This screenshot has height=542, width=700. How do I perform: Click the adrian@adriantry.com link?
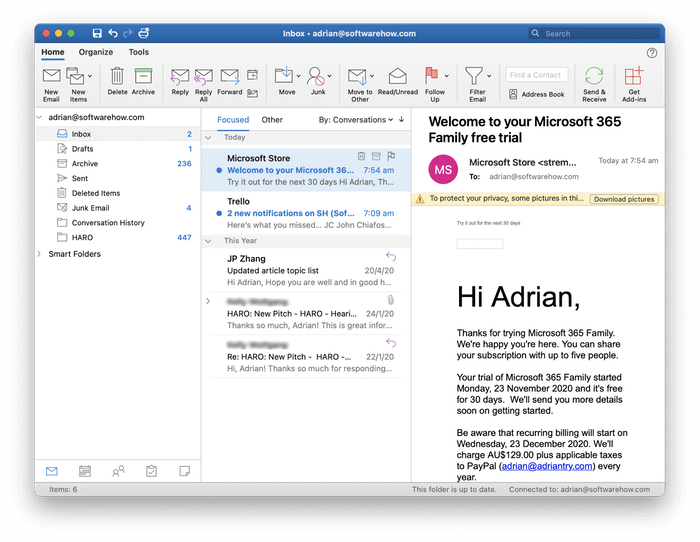click(547, 466)
